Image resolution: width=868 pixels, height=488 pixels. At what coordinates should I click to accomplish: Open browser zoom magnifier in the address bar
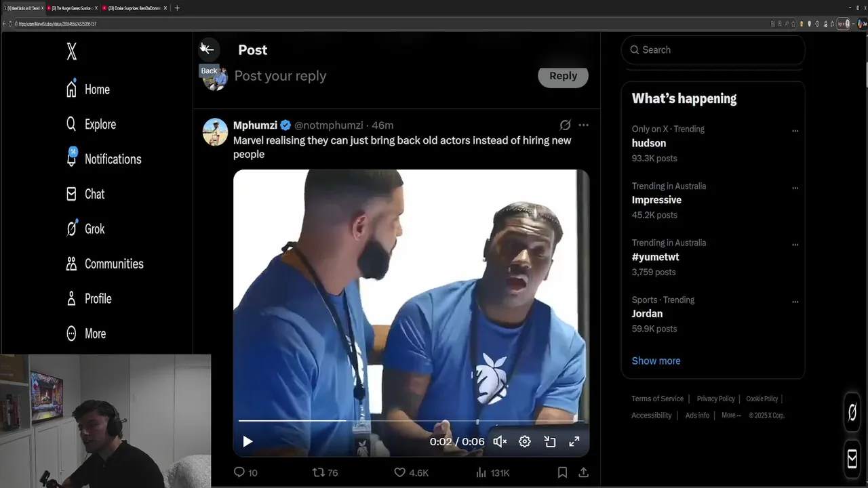[x=780, y=24]
